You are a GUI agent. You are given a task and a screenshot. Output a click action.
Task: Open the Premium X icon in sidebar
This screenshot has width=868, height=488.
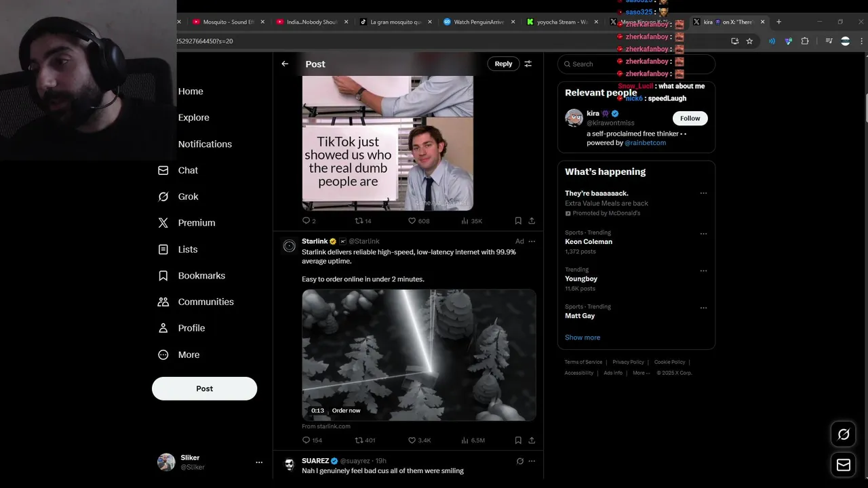pos(163,222)
